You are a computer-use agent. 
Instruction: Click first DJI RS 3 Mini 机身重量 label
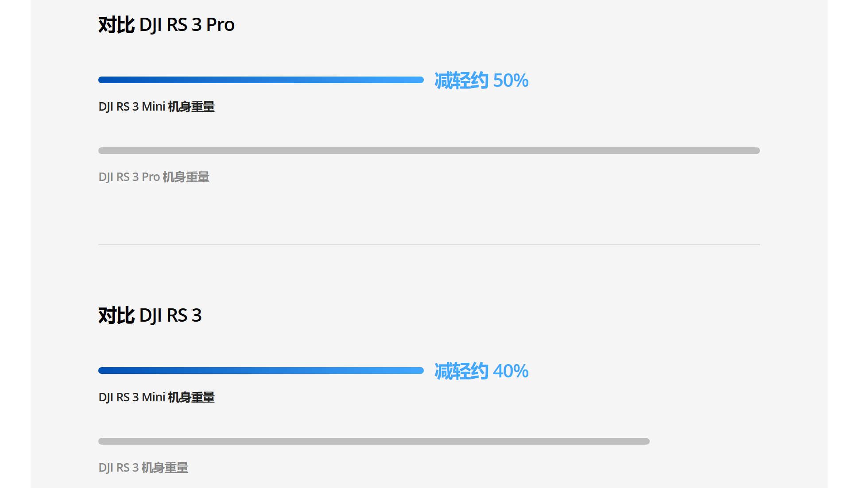156,107
